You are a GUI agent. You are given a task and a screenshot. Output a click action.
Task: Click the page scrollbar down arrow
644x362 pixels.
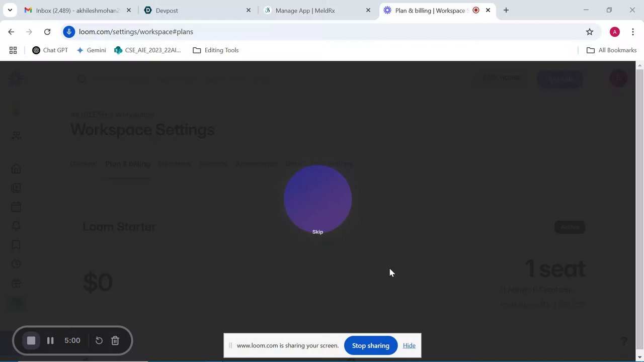[x=640, y=357]
